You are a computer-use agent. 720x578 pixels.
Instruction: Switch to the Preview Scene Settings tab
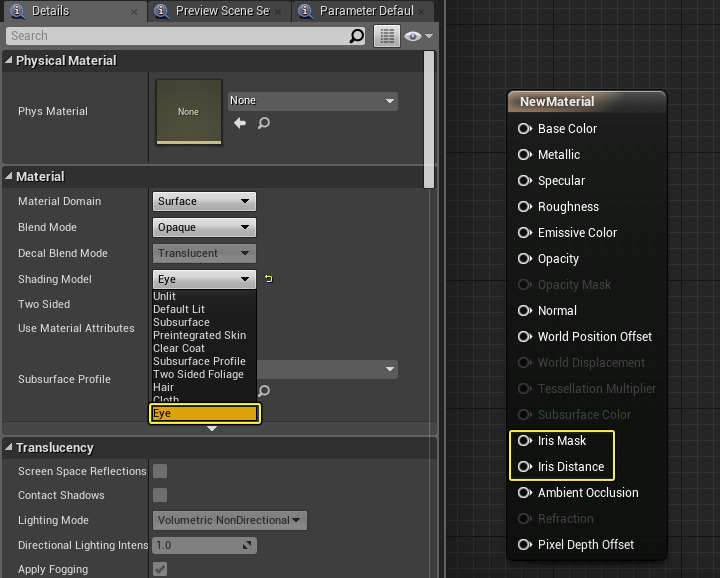pyautogui.click(x=221, y=11)
